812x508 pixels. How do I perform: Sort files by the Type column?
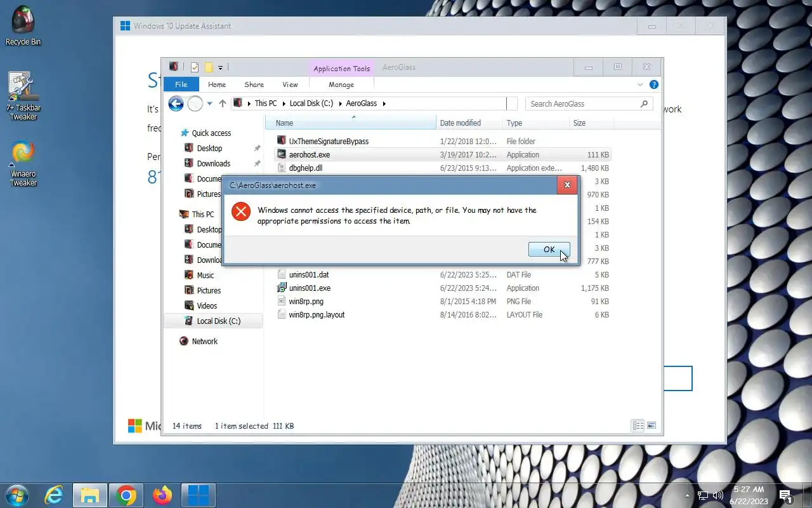536,123
